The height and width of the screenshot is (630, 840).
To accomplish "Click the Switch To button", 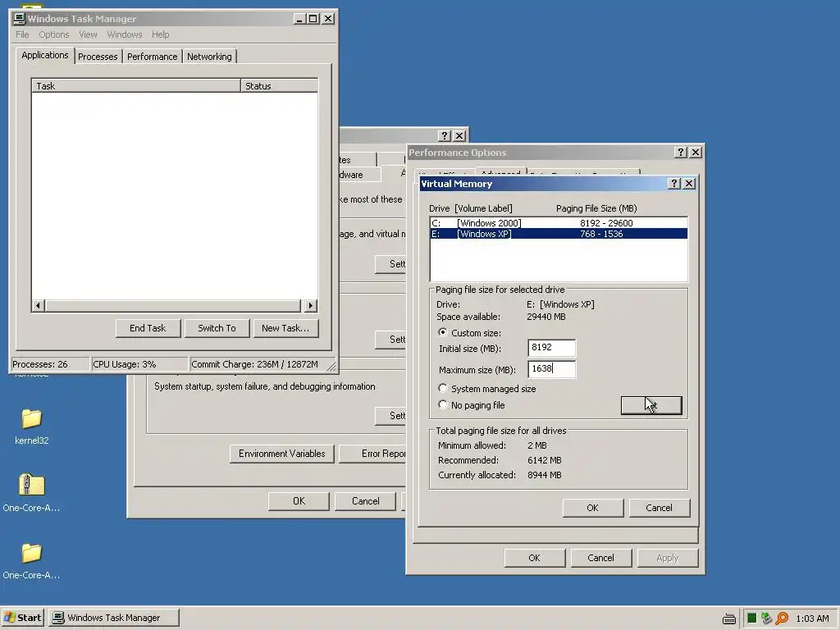I will pyautogui.click(x=217, y=328).
